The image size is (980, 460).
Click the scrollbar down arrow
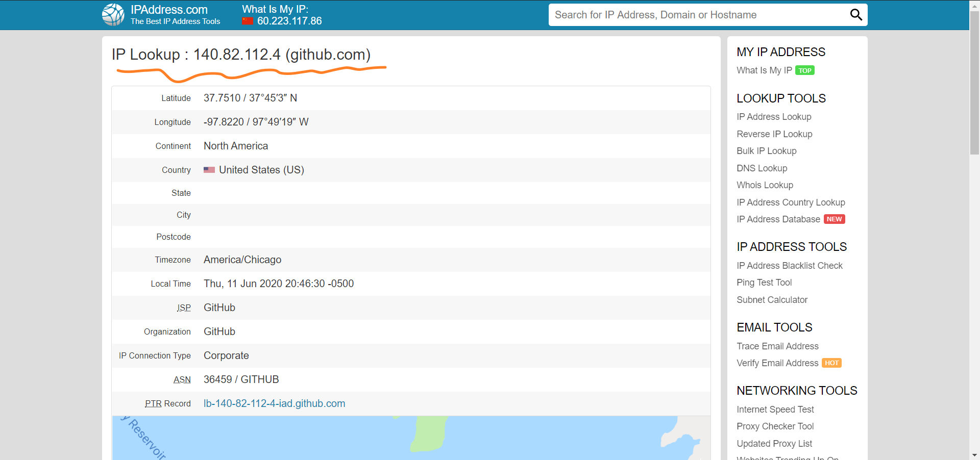coord(974,455)
